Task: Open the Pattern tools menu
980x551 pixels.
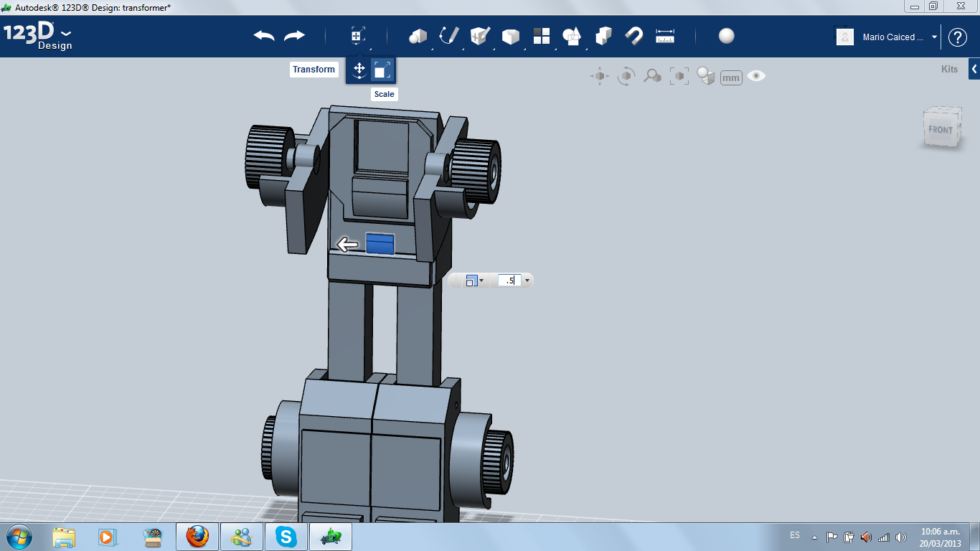Action: tap(542, 36)
